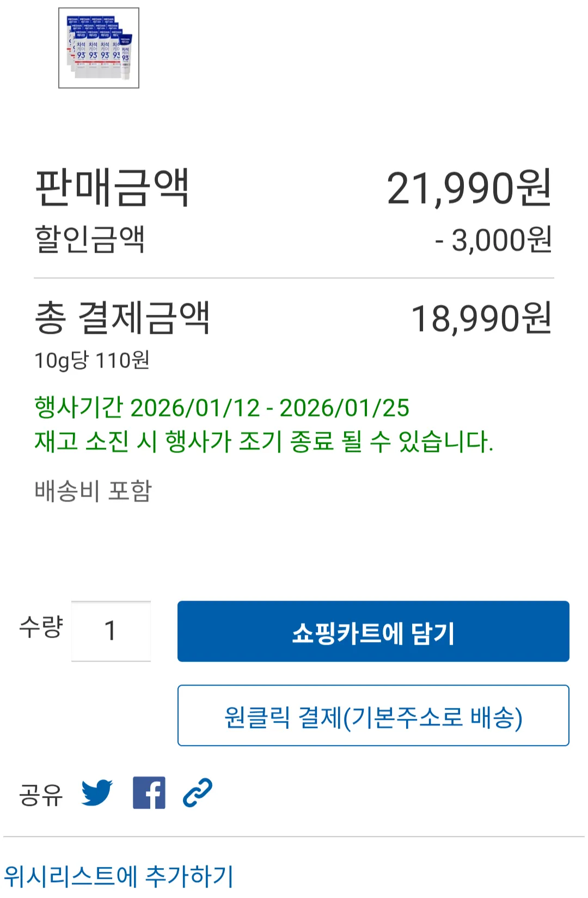The height and width of the screenshot is (898, 588).
Task: Open the 위시리스트에 추가하기 link
Action: pyautogui.click(x=119, y=876)
